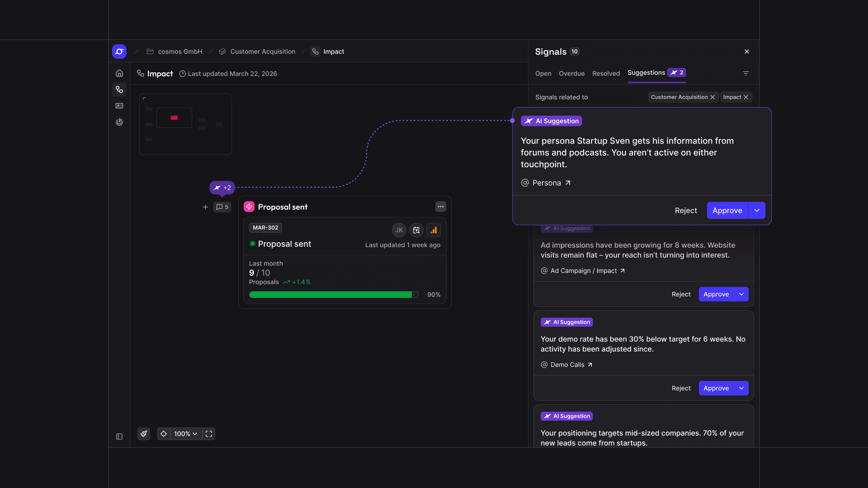The height and width of the screenshot is (488, 868).
Task: Reject the demo rate suggestion
Action: (681, 388)
